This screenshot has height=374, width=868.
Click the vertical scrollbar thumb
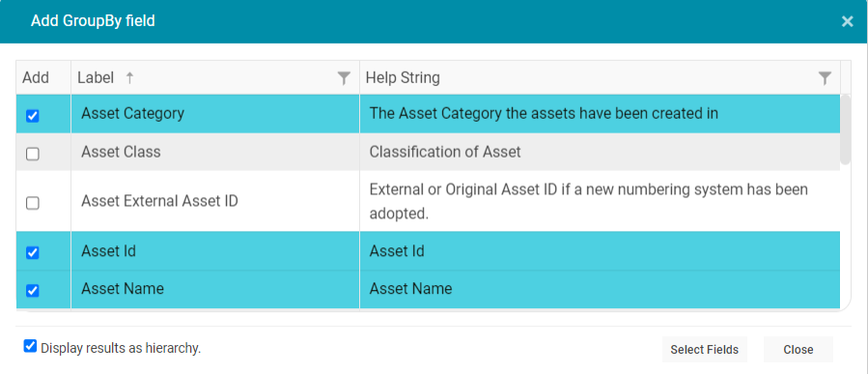coord(845,129)
